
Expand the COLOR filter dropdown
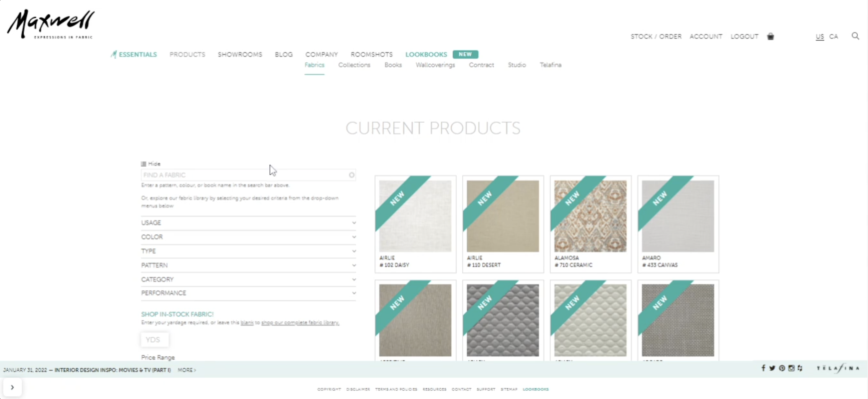click(248, 237)
